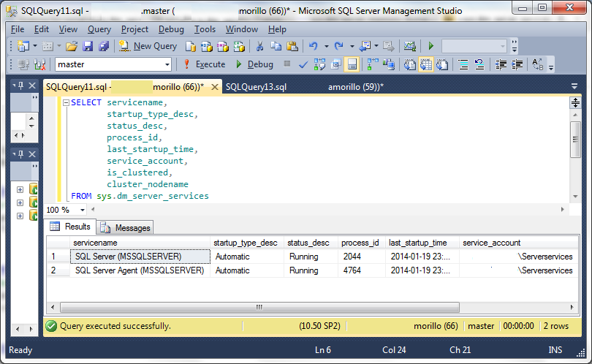Viewport: 592px width, 364px height.
Task: Select the SQL Server Agent (MSSQLSERVER) cell
Action: [140, 270]
